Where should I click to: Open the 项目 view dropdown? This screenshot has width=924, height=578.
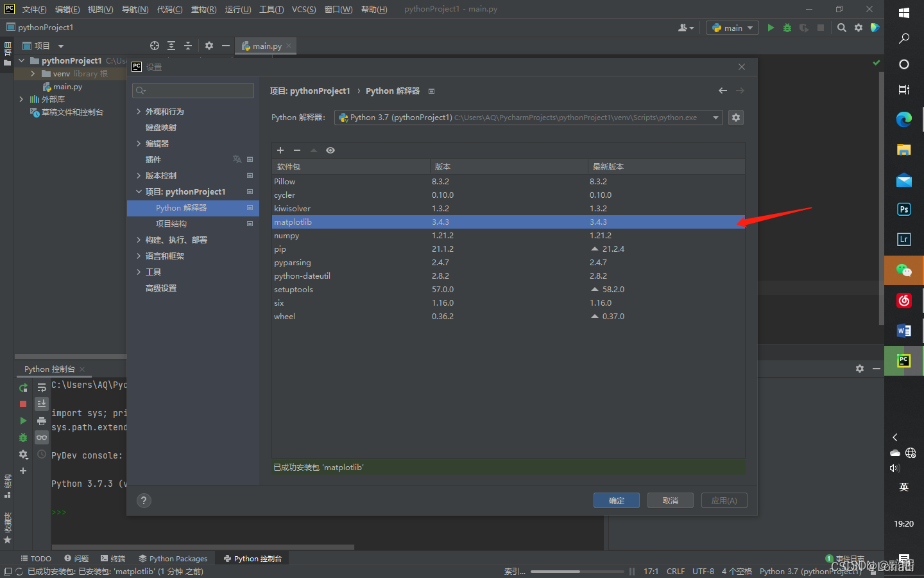[x=44, y=46]
